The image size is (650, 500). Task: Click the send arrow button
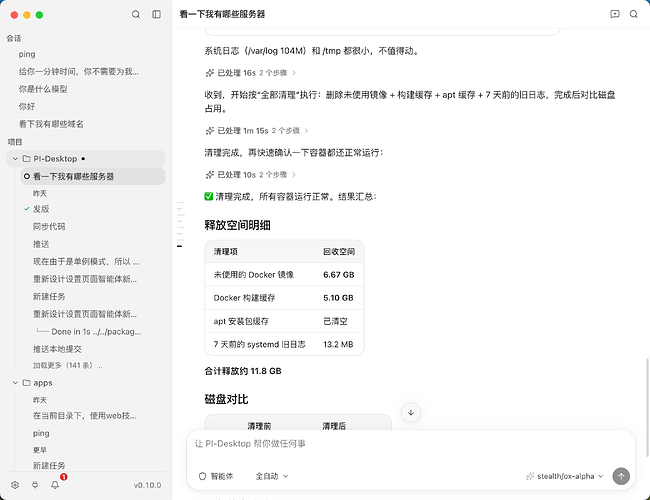[x=621, y=476]
